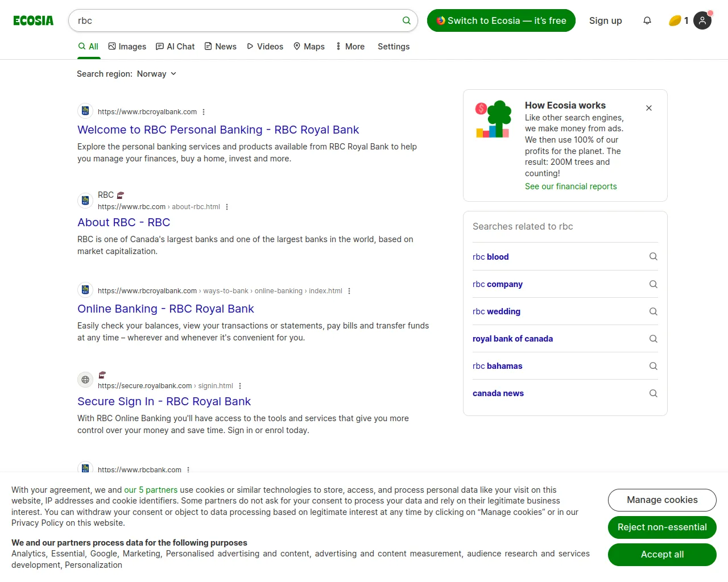Open options for rbcroyalbank.com first result
The width and height of the screenshot is (728, 582).
click(204, 112)
